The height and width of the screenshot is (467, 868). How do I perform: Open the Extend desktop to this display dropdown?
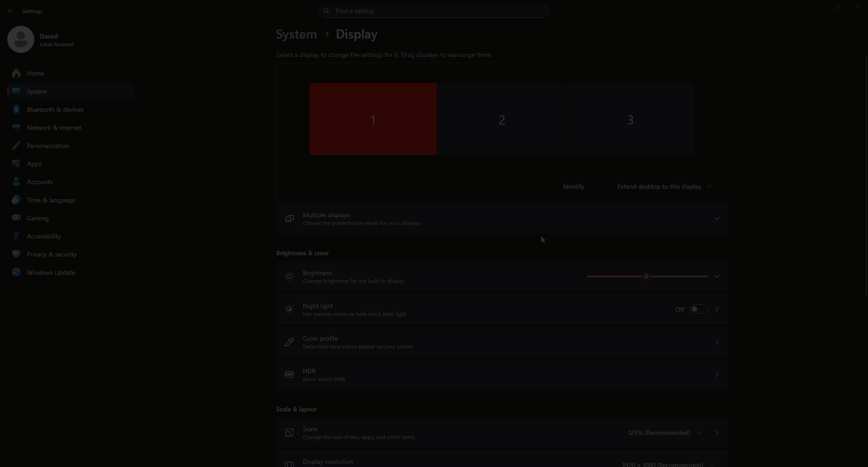click(x=664, y=186)
